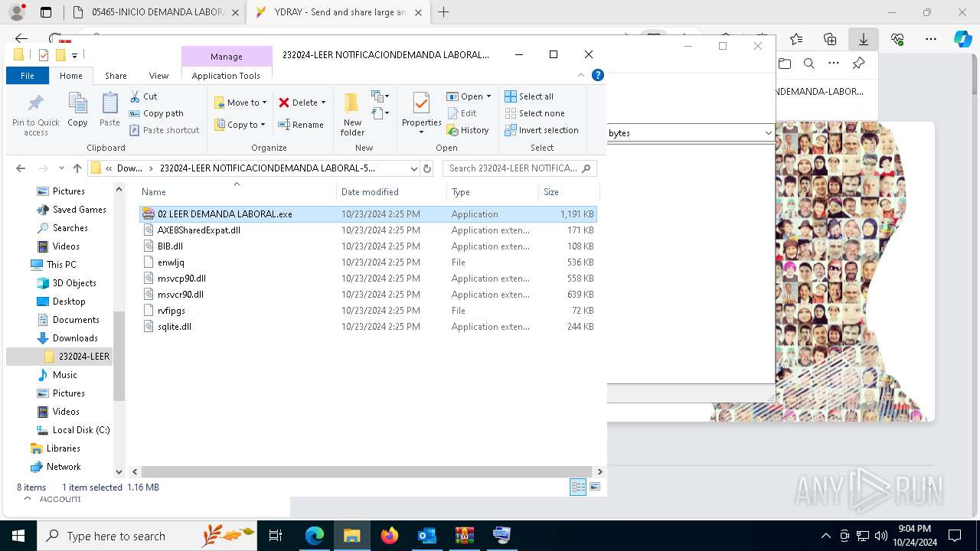980x551 pixels.
Task: Refresh the folder address bar
Action: pyautogui.click(x=427, y=168)
